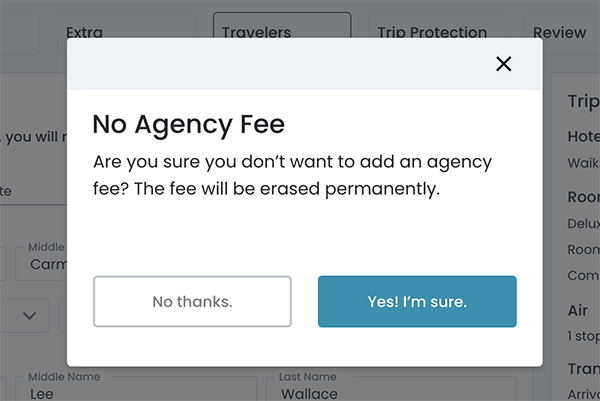Click the Room heading in trip summary
Viewport: 600px width, 401px height.
click(582, 198)
